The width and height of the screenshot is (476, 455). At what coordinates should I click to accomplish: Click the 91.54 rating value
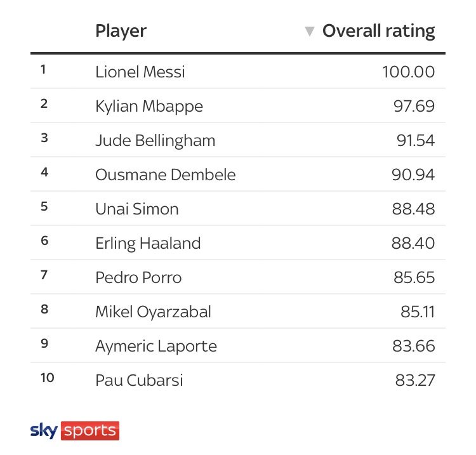point(416,140)
